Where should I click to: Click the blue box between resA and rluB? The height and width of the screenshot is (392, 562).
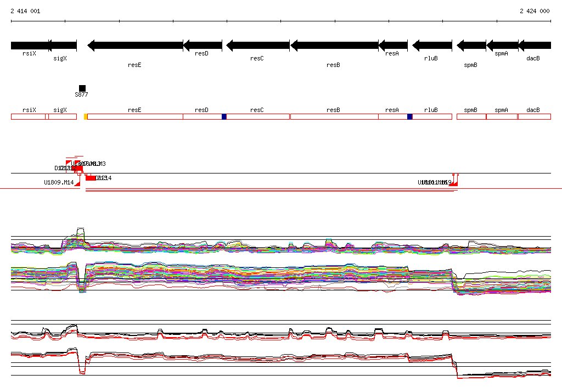[410, 116]
